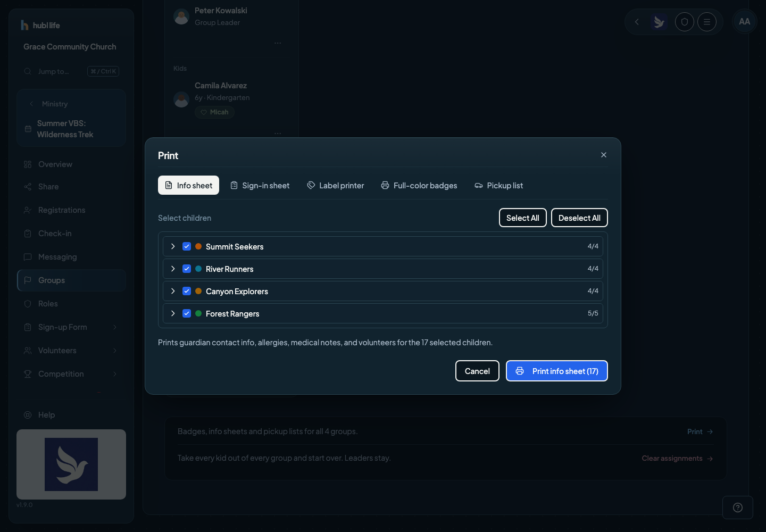
Task: Expand the Summit Seekers group row
Action: click(173, 246)
